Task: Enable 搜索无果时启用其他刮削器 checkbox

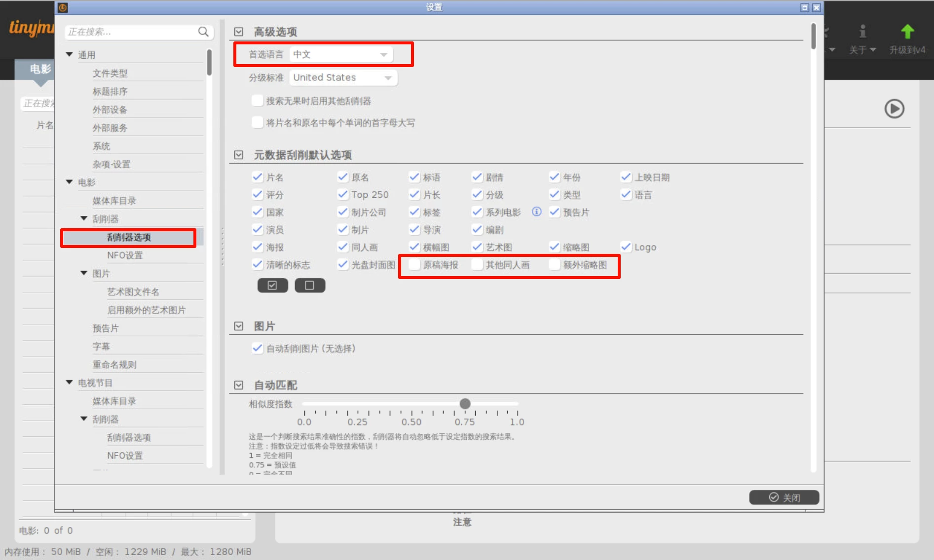Action: pyautogui.click(x=257, y=101)
